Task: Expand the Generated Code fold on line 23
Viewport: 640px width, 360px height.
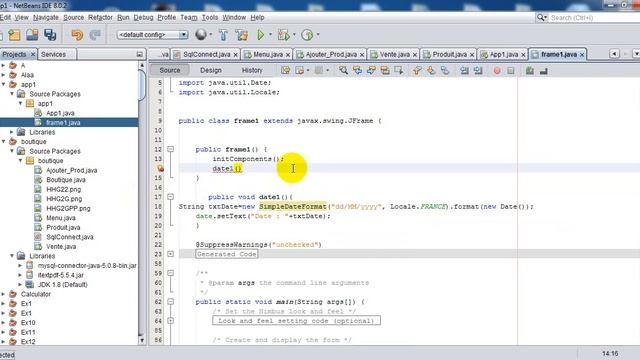Action: 171,254
